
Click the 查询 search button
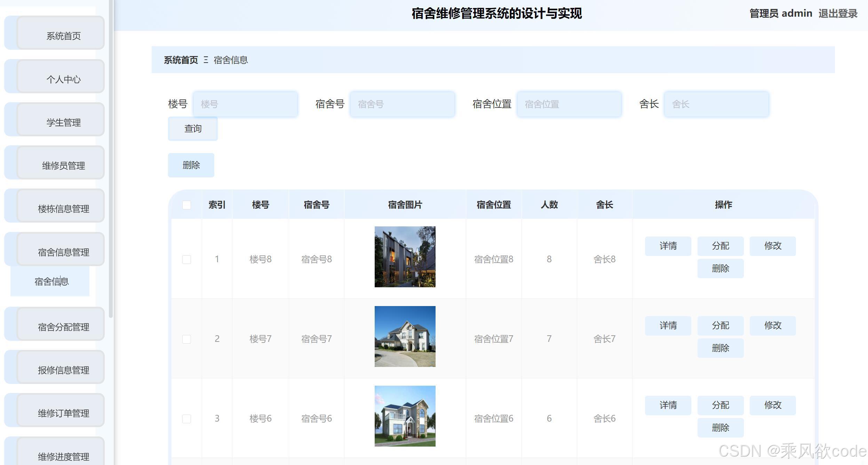pyautogui.click(x=192, y=128)
